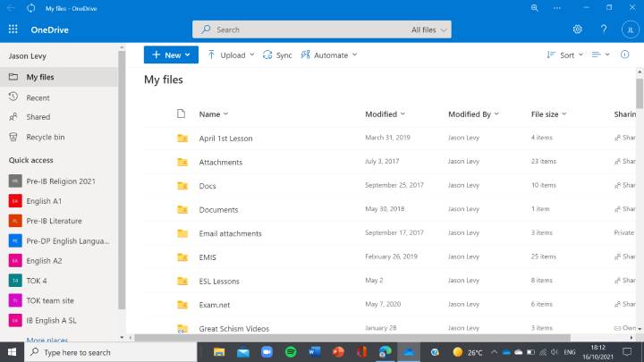The image size is (644, 362).
Task: Open Word from the taskbar
Action: click(315, 352)
